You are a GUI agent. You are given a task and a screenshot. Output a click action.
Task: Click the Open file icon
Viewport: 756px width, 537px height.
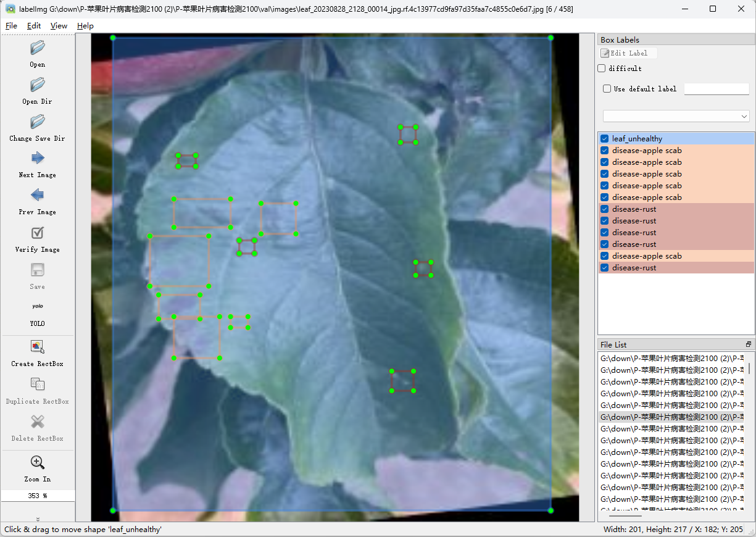tap(38, 48)
